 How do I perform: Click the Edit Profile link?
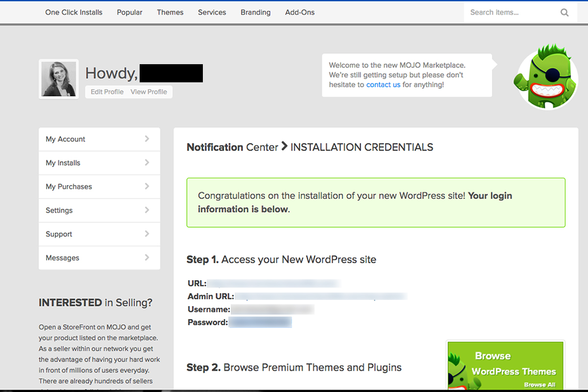point(107,92)
